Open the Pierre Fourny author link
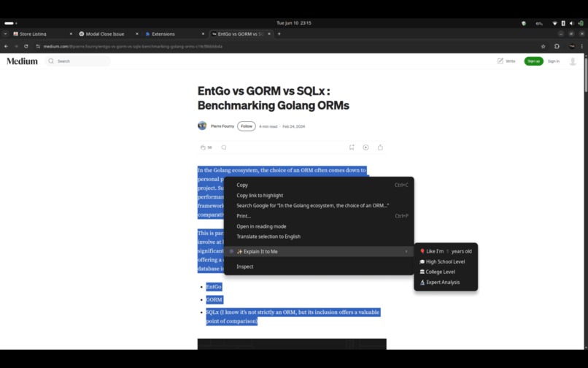The height and width of the screenshot is (368, 588). (x=223, y=126)
